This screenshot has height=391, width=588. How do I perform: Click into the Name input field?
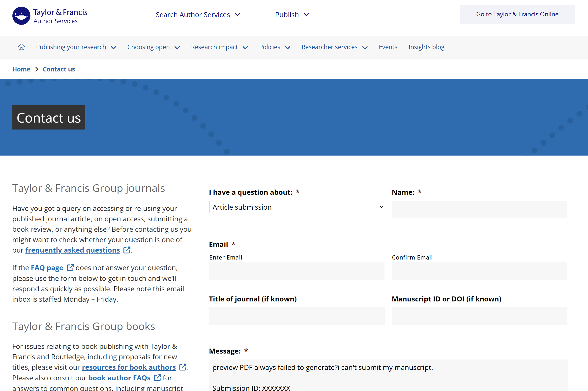pyautogui.click(x=479, y=209)
